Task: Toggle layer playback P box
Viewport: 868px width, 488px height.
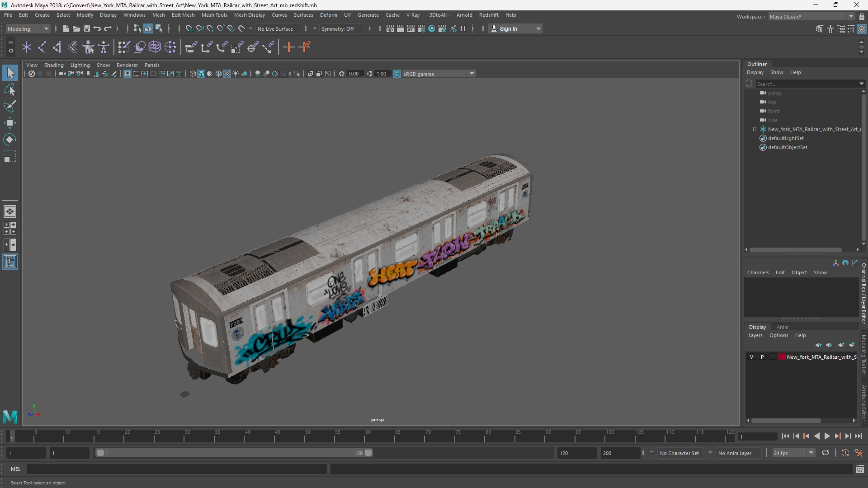Action: coord(762,357)
